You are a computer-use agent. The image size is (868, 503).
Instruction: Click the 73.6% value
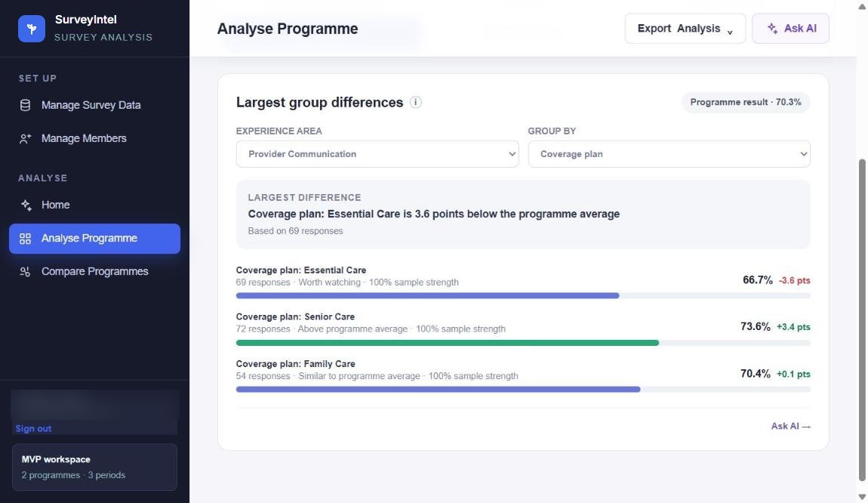click(755, 327)
